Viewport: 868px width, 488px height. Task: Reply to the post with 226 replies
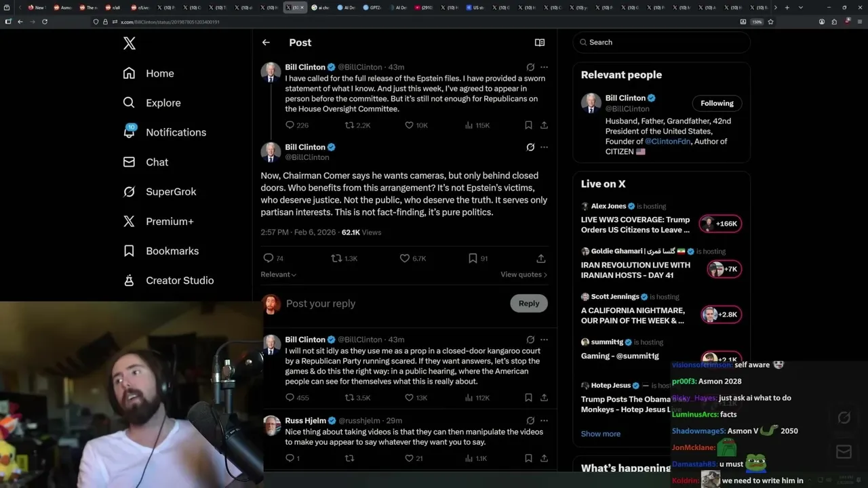tap(297, 125)
